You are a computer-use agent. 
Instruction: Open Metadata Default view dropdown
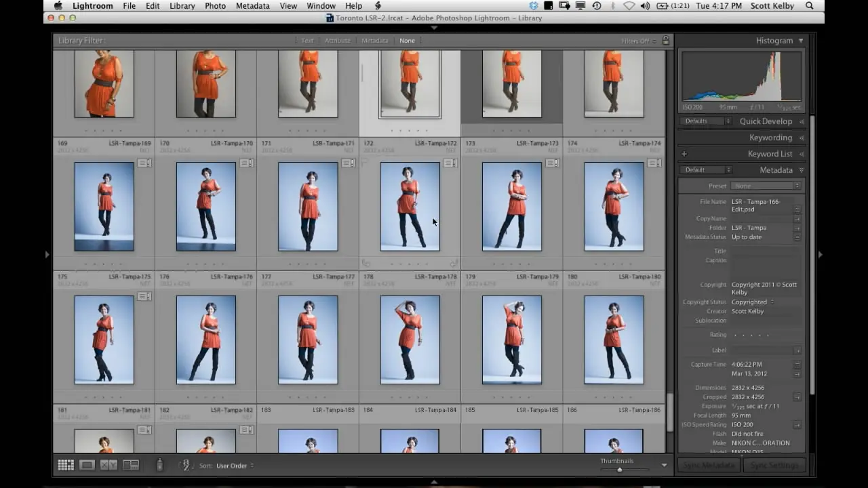706,170
